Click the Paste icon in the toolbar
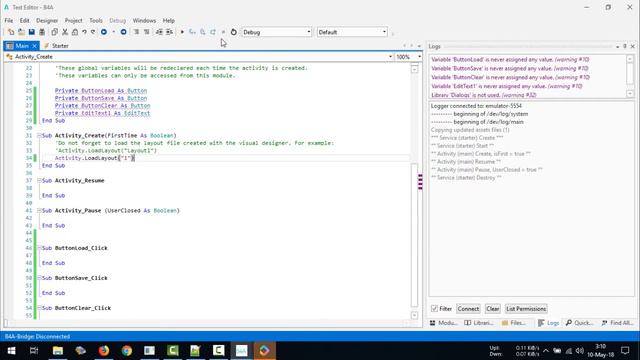The width and height of the screenshot is (640, 360). pyautogui.click(x=75, y=32)
